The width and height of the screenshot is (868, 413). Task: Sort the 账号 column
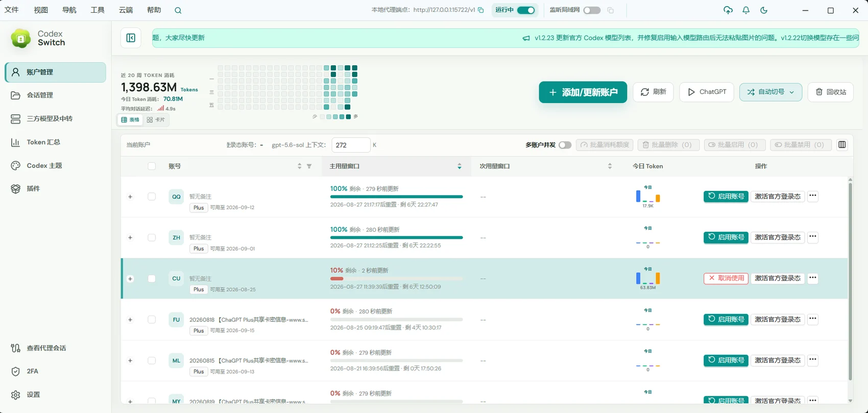[300, 166]
